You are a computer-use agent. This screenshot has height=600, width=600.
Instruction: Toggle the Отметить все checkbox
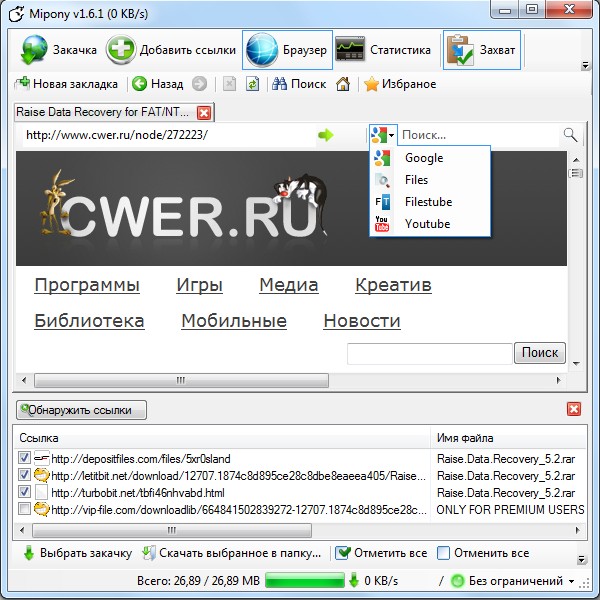(x=343, y=553)
